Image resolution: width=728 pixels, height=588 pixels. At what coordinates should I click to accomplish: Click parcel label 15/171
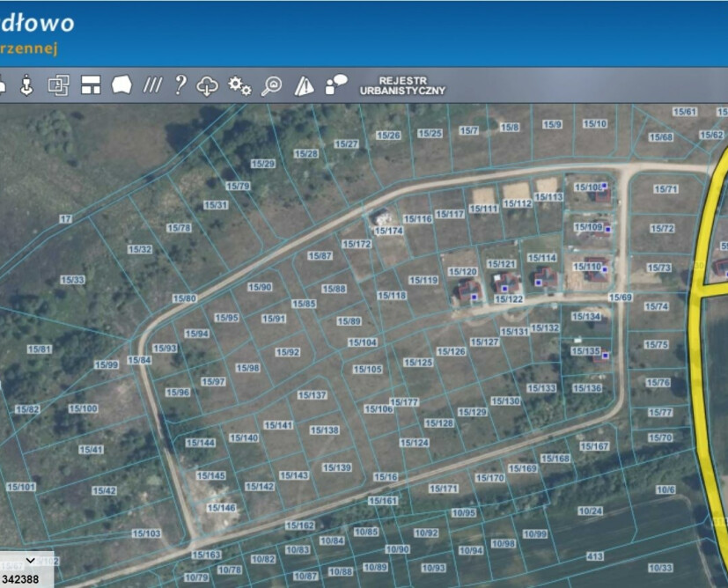(x=444, y=489)
